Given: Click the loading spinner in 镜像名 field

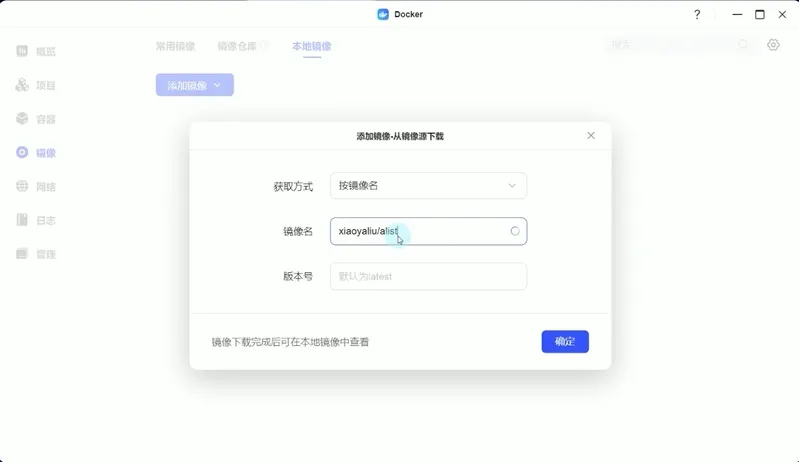Looking at the screenshot, I should 515,231.
